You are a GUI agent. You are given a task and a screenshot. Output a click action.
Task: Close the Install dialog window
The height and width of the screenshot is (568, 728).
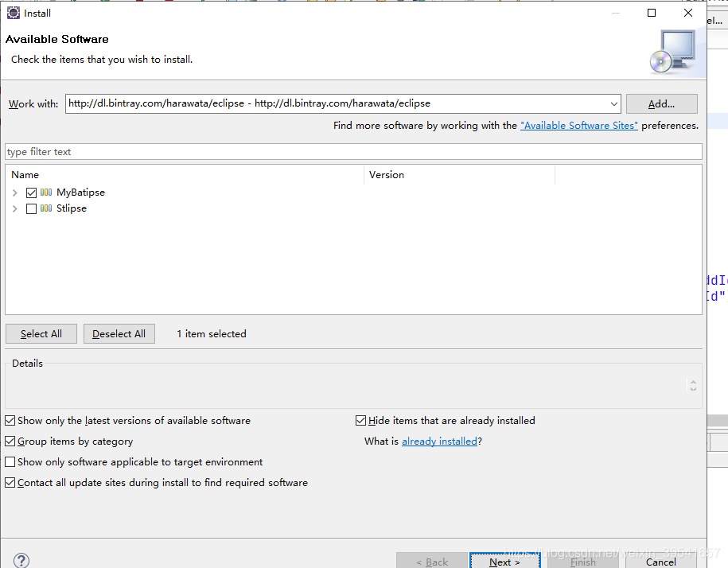(x=688, y=13)
